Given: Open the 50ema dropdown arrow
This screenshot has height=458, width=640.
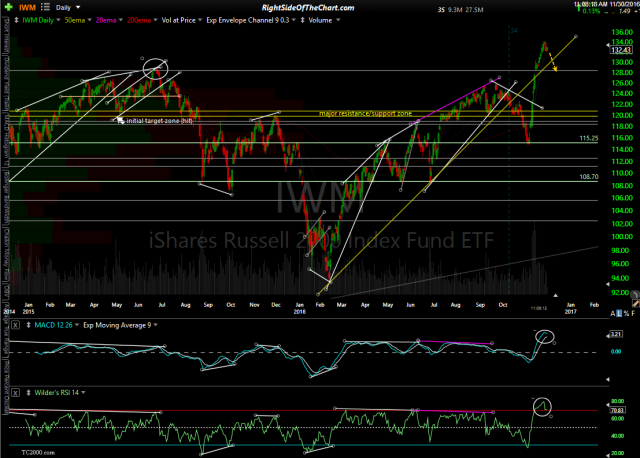Looking at the screenshot, I should pyautogui.click(x=90, y=20).
